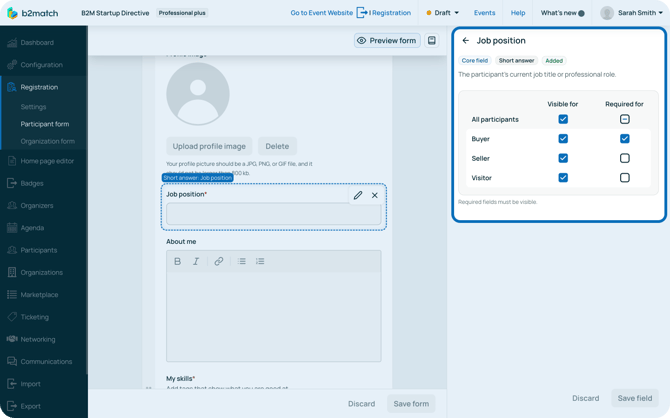
Task: Click the Organizations building icon
Action: (12, 272)
